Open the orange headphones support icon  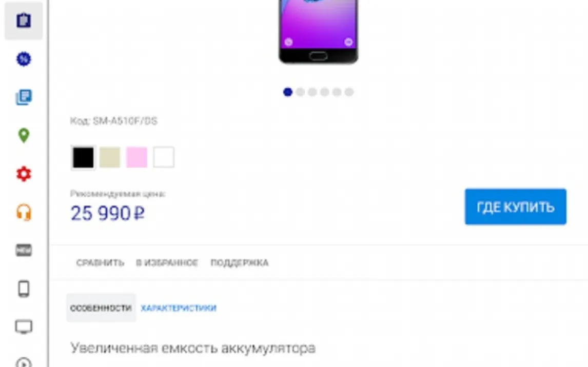click(24, 212)
